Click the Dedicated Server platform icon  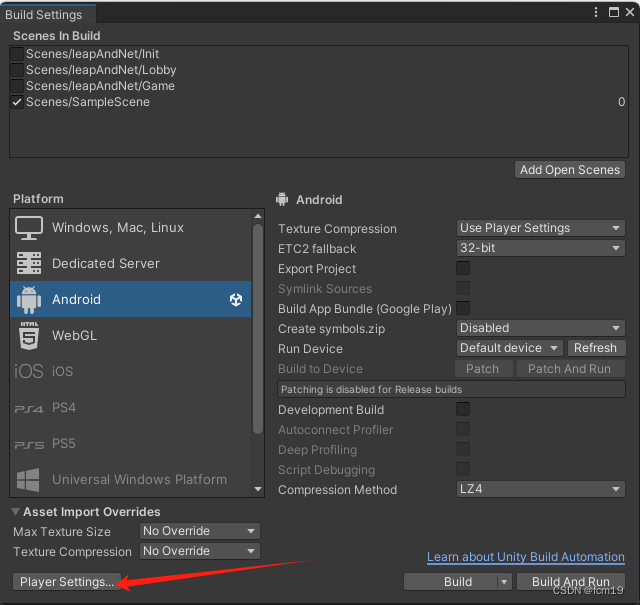(29, 263)
